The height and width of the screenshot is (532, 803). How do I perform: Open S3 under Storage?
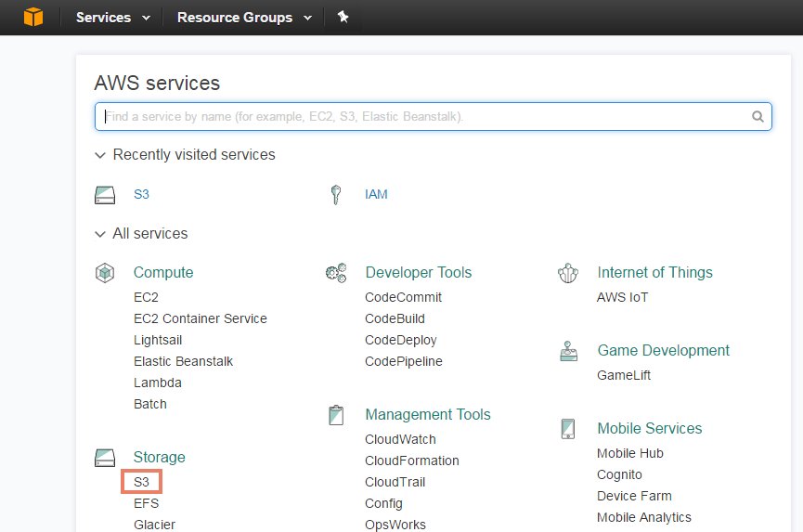click(141, 483)
